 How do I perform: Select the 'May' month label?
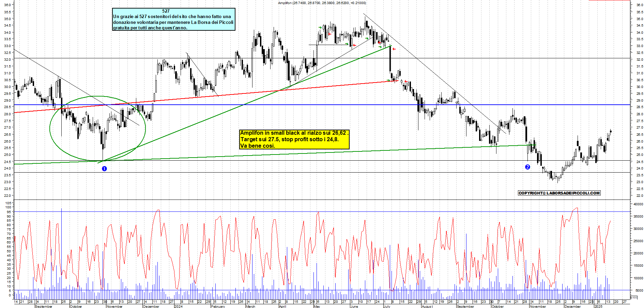click(317, 306)
